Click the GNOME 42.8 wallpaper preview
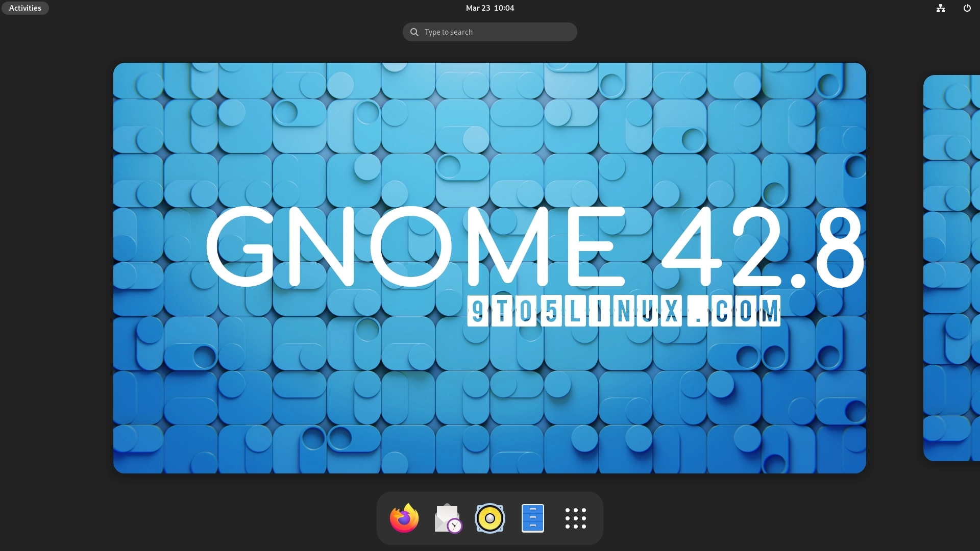Viewport: 980px width, 551px height. click(x=489, y=268)
